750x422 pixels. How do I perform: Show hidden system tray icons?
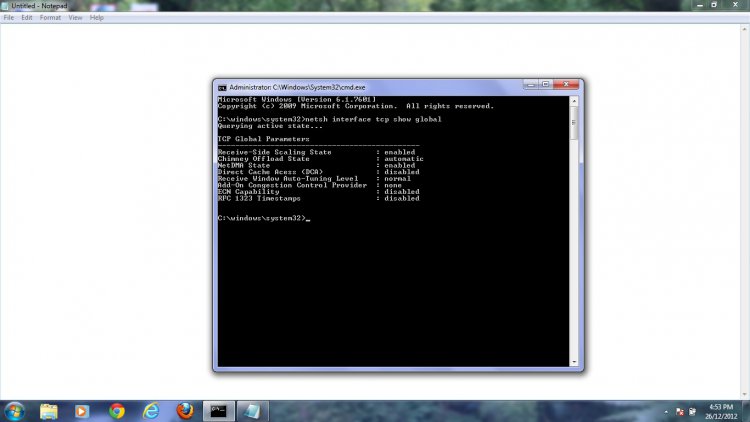(x=666, y=412)
